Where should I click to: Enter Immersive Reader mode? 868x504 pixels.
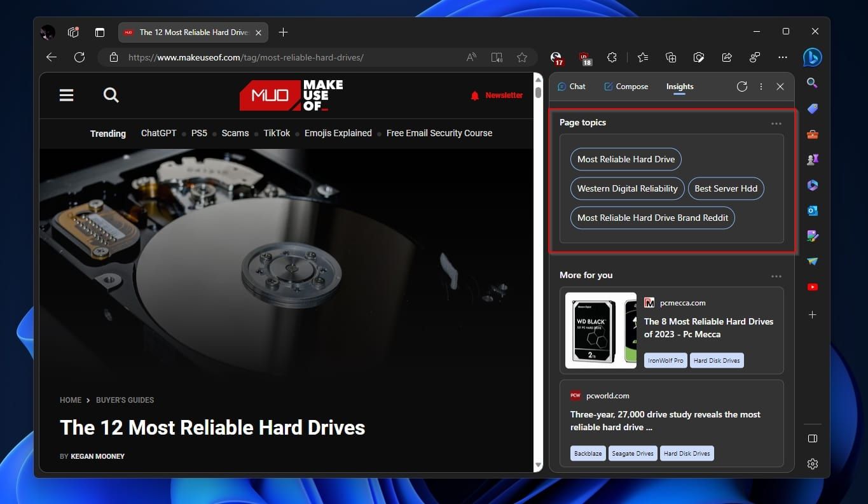click(497, 57)
